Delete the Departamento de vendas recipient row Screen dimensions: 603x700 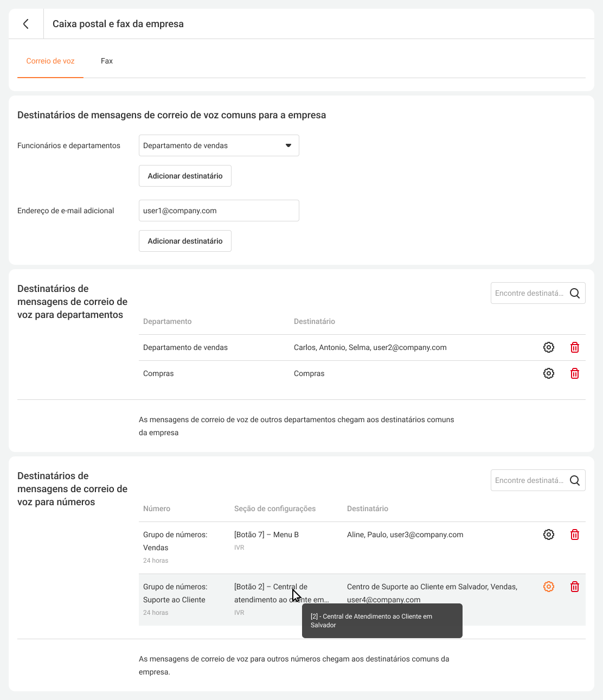pyautogui.click(x=575, y=347)
